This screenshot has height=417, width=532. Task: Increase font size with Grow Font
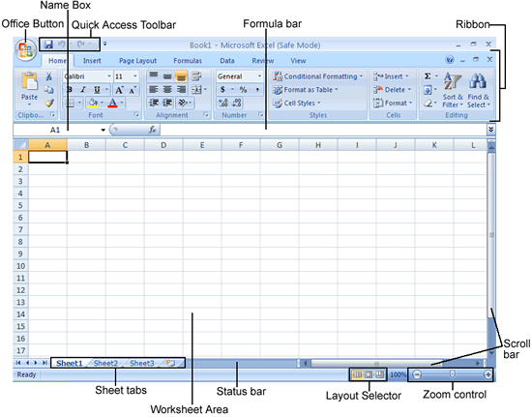[x=119, y=90]
